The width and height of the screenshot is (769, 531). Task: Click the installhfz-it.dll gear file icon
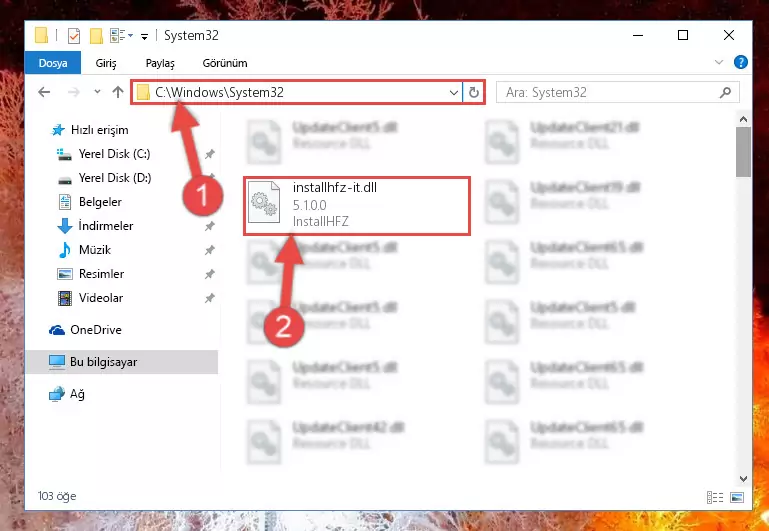pos(264,204)
